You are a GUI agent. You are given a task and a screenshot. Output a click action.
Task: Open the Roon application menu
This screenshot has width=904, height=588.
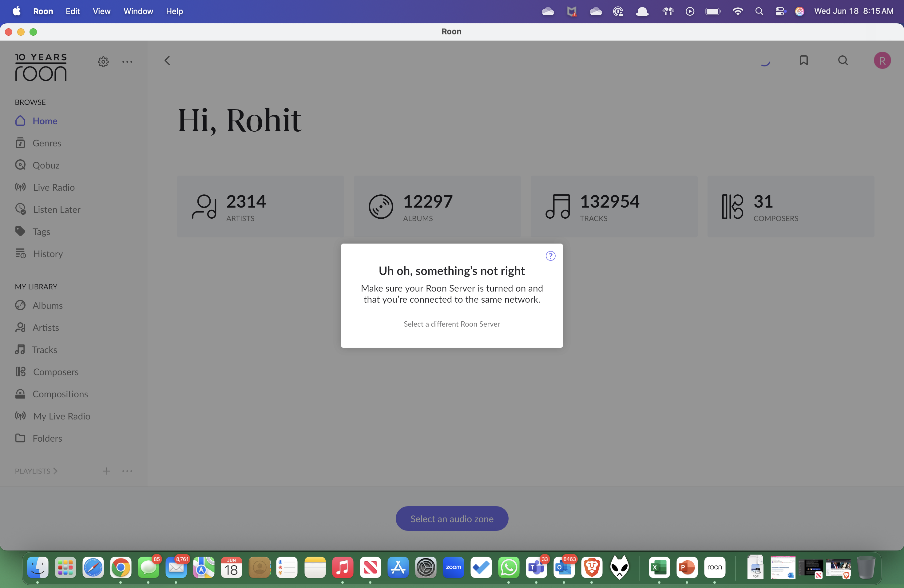point(43,11)
